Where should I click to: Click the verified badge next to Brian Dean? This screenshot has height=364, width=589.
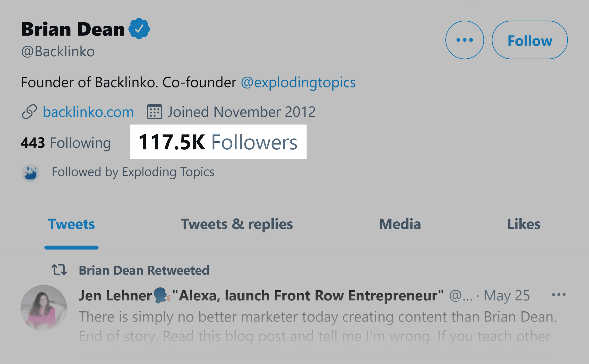pos(139,28)
